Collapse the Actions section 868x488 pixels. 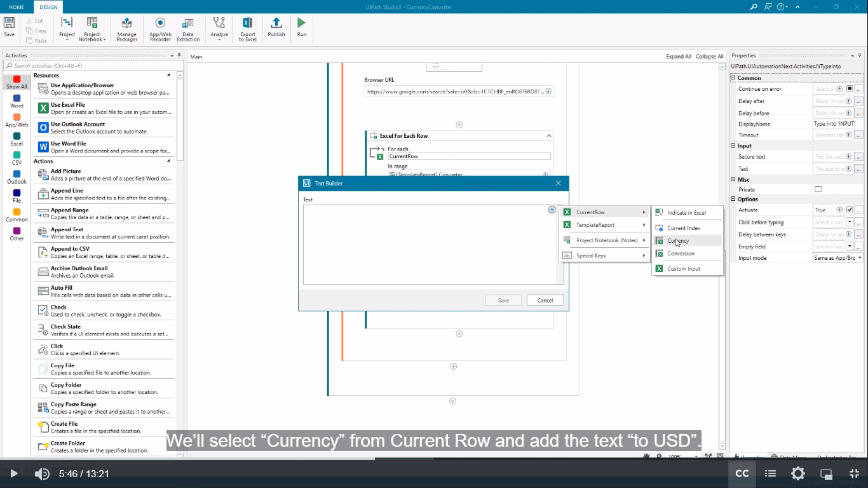[168, 161]
